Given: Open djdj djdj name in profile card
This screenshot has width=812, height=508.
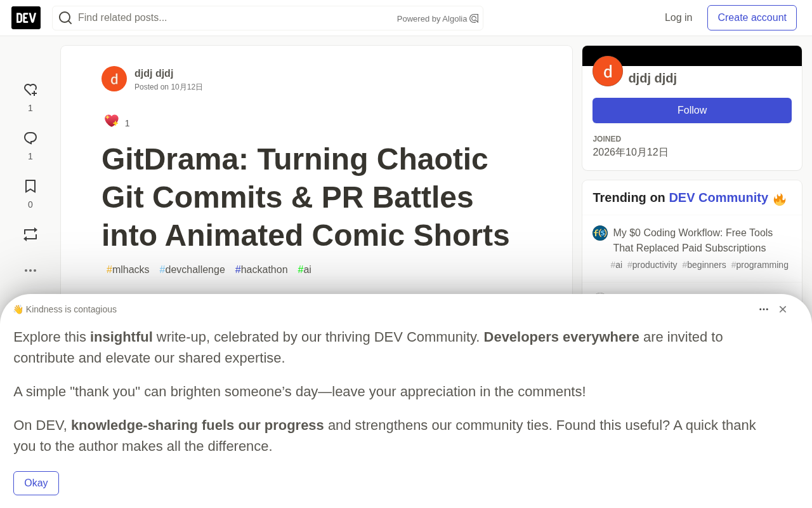Looking at the screenshot, I should 652,78.
